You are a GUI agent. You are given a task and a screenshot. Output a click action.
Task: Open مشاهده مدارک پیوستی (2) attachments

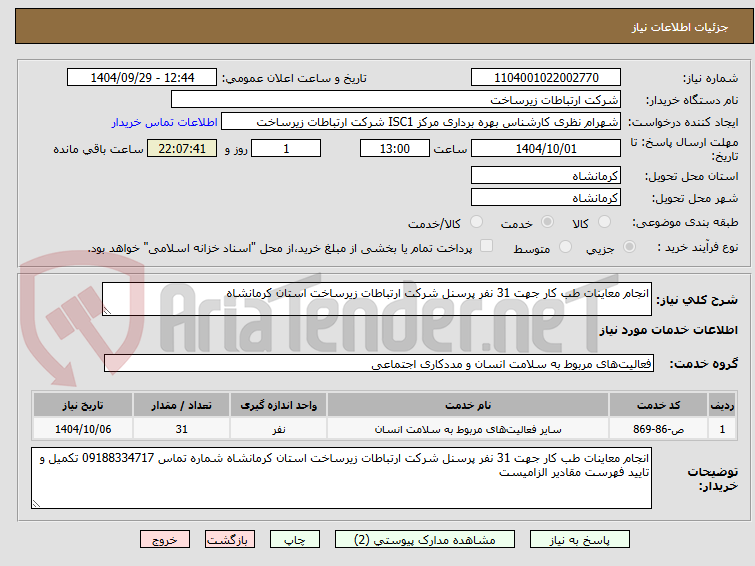(x=425, y=540)
